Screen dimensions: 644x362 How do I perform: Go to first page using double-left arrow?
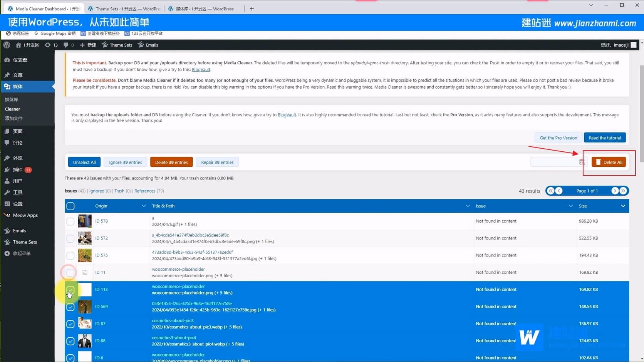click(550, 191)
